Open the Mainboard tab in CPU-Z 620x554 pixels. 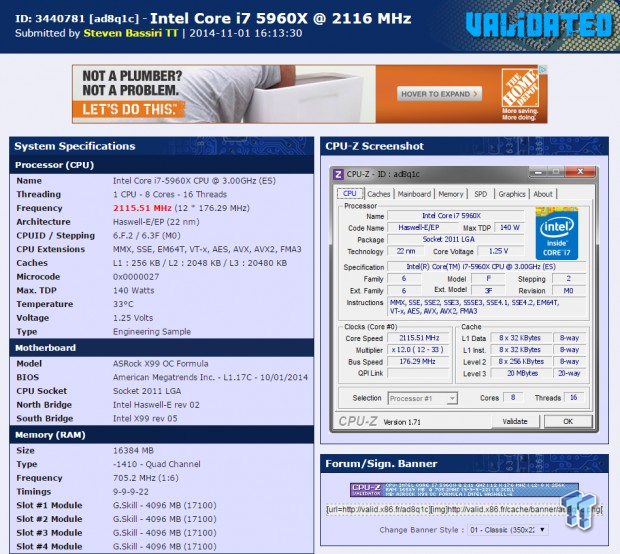pyautogui.click(x=414, y=194)
